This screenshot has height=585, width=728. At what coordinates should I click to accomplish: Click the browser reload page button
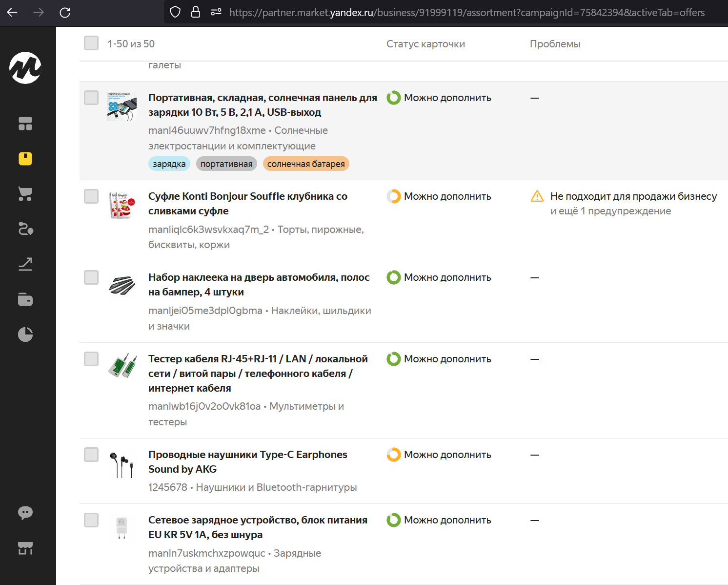click(x=65, y=13)
